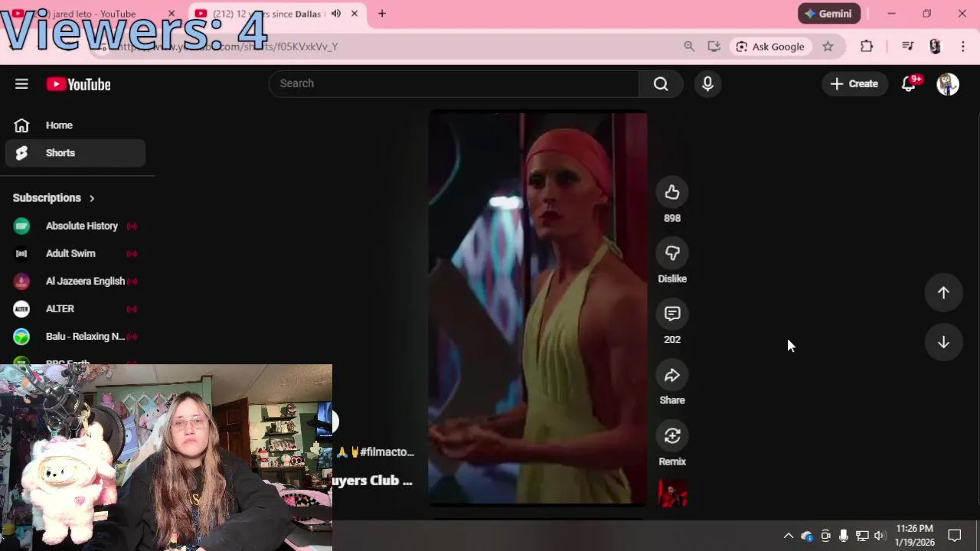This screenshot has height=551, width=980.
Task: Go to next Short with down arrow
Action: pyautogui.click(x=943, y=342)
